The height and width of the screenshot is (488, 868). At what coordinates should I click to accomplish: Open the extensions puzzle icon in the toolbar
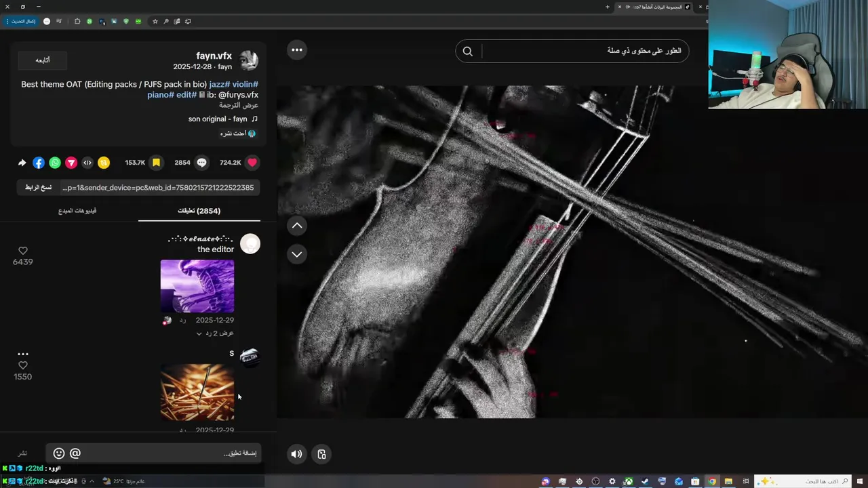[x=77, y=21]
